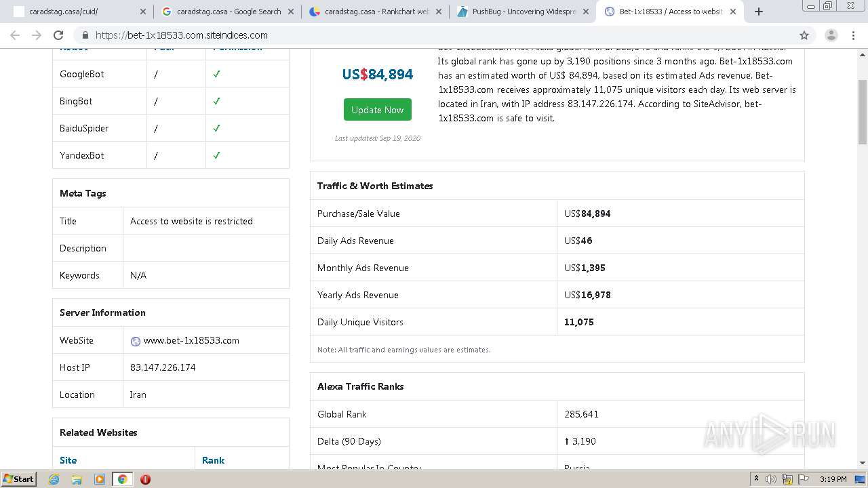This screenshot has width=868, height=488.
Task: Click YandexBot permission checkmark
Action: tap(216, 155)
